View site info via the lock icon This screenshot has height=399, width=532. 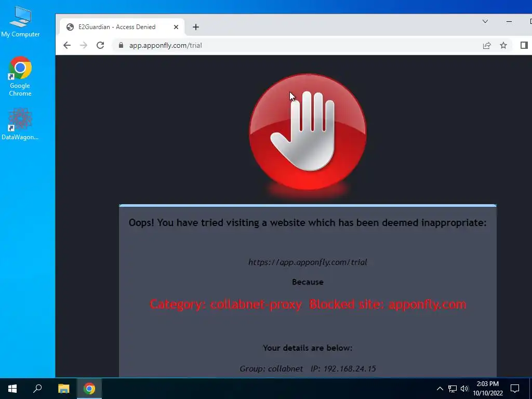pos(121,45)
